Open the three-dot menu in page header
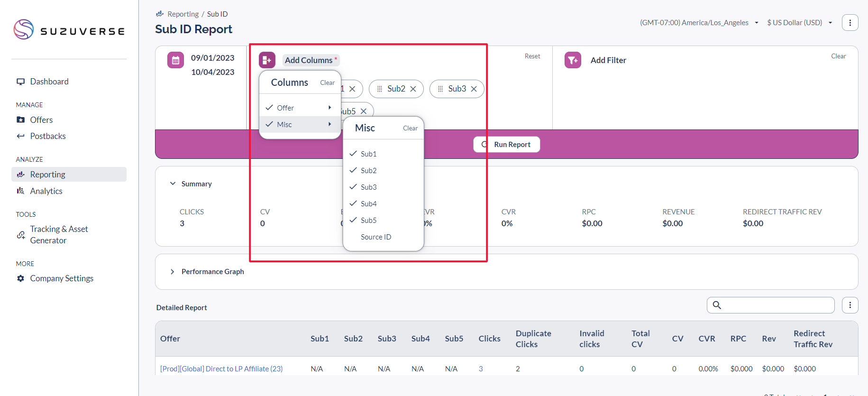 coord(850,22)
